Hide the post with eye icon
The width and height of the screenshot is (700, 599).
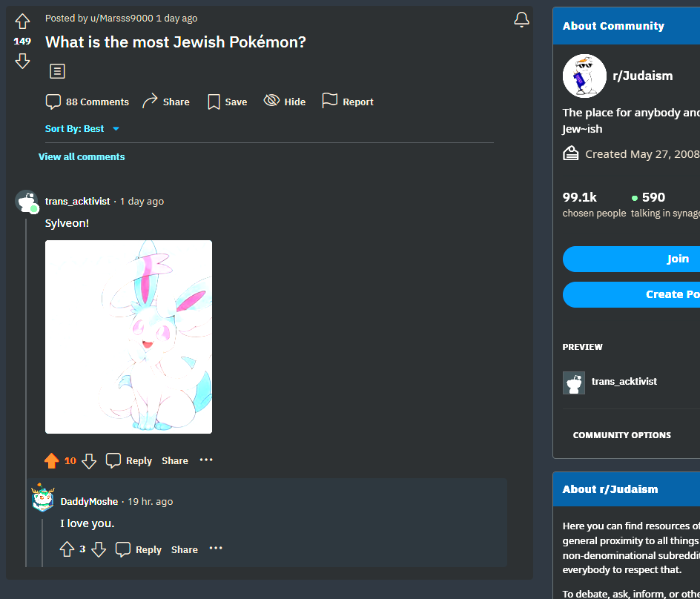271,100
